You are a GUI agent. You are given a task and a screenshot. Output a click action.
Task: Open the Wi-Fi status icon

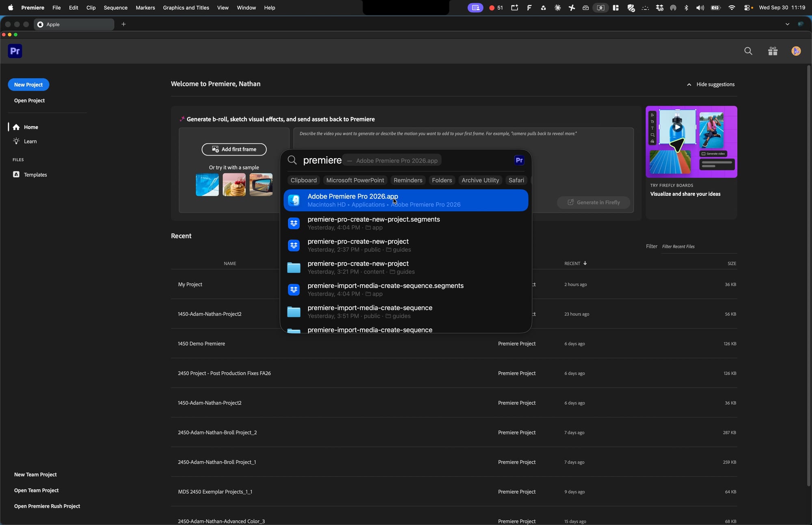732,8
